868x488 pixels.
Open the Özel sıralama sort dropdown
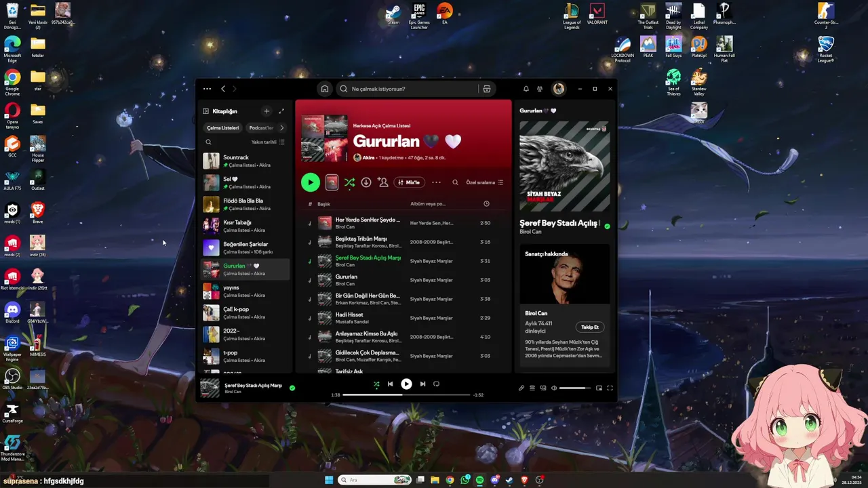484,182
